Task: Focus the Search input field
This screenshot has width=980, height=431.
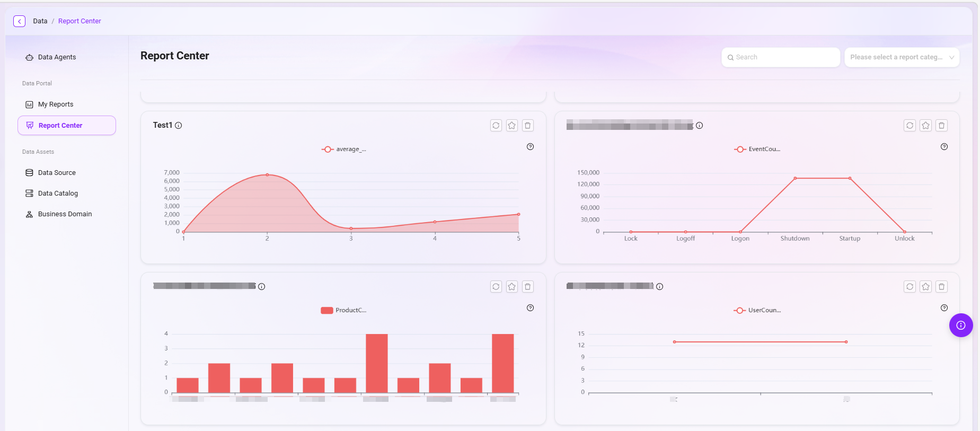Action: pyautogui.click(x=781, y=57)
